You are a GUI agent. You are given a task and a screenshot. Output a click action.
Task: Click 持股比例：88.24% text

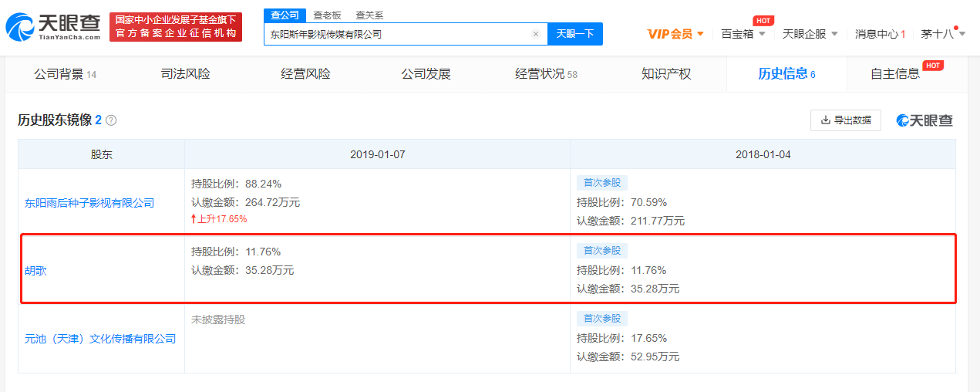(236, 184)
